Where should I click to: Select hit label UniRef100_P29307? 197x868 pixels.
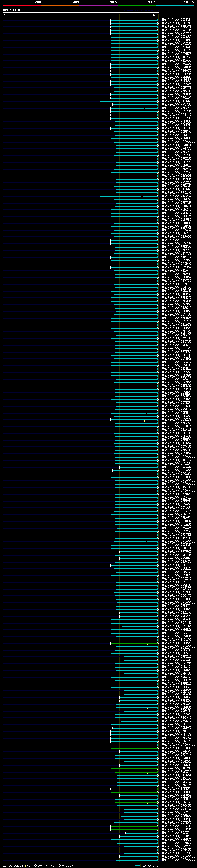pos(177,64)
